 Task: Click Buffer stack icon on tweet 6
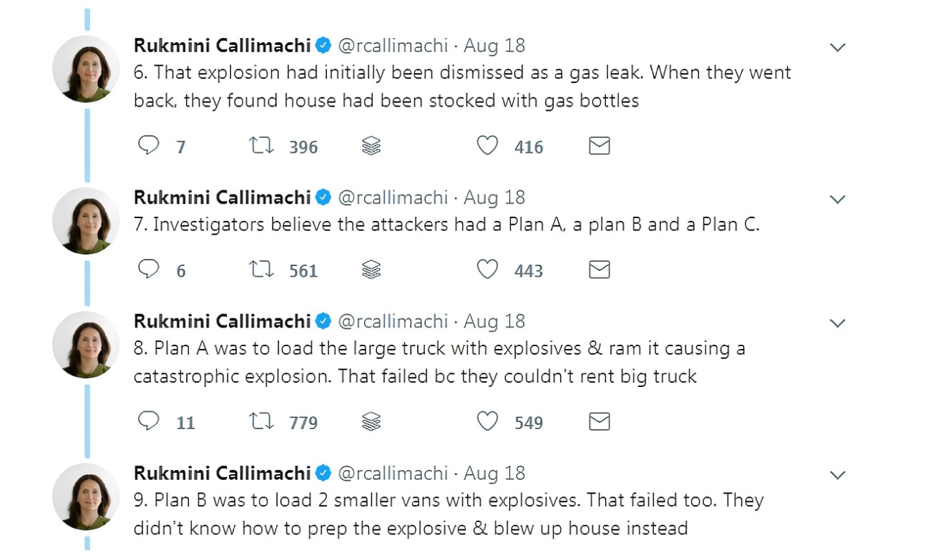point(371,147)
